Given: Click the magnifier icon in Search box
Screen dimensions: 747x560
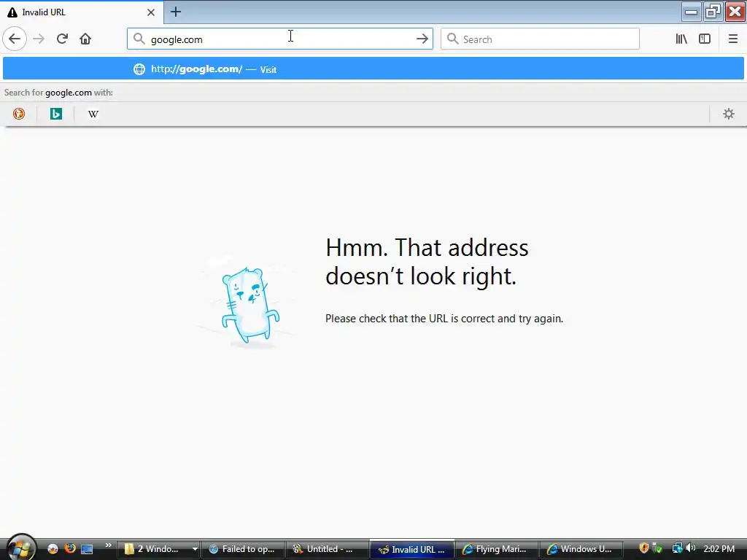Looking at the screenshot, I should pyautogui.click(x=452, y=39).
